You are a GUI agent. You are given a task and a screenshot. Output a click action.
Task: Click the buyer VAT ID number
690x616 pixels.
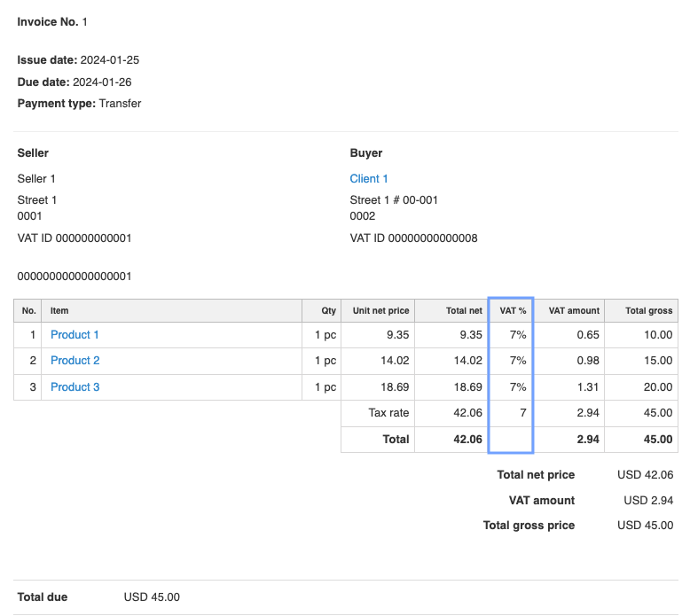(x=433, y=238)
